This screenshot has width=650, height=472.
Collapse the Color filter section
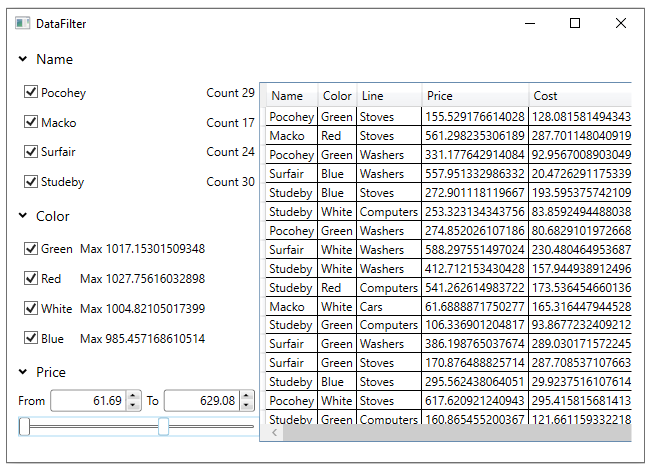(23, 216)
